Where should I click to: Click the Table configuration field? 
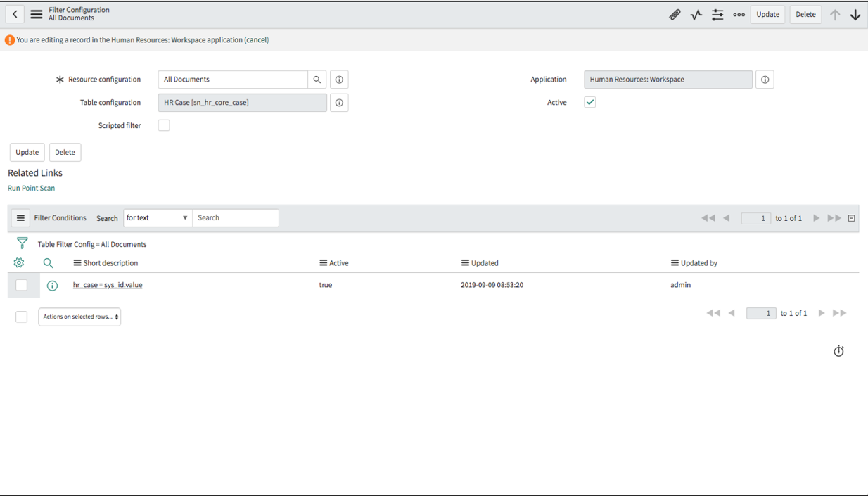coord(243,103)
